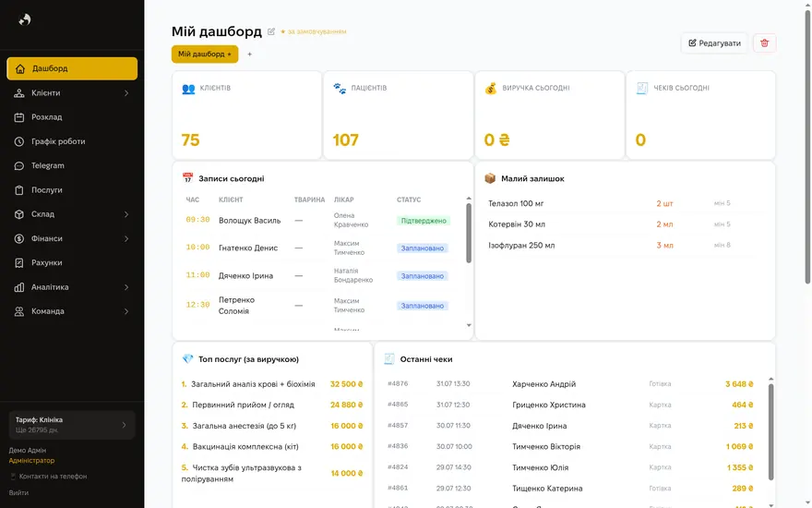Select the Мій дашборд tab

tap(205, 54)
